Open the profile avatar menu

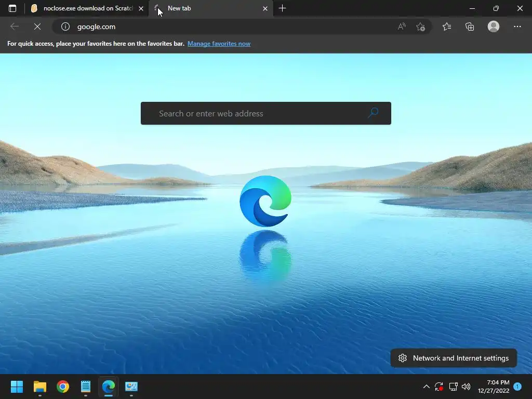click(494, 26)
